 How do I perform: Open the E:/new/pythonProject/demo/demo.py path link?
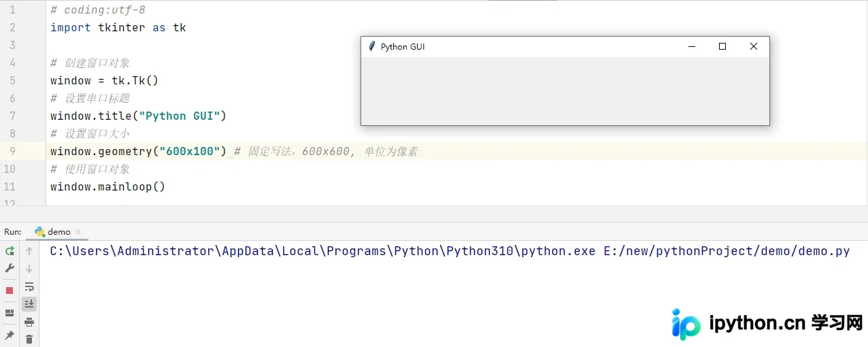727,251
